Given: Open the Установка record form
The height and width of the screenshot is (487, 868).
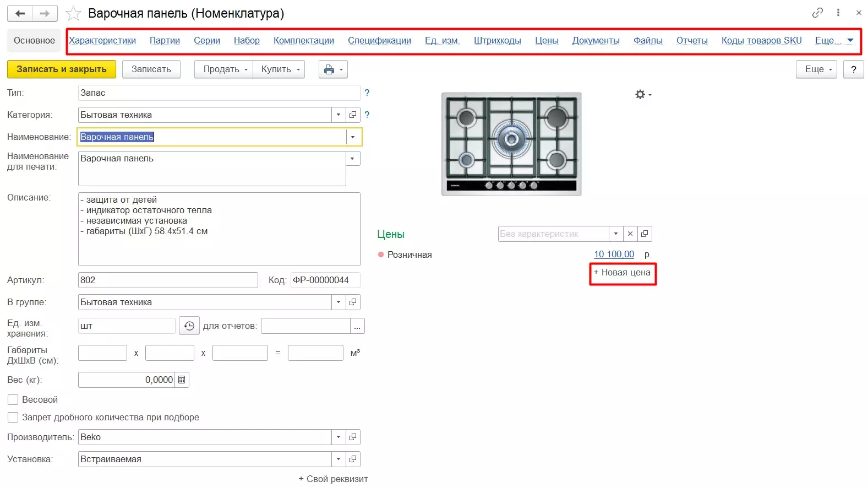Looking at the screenshot, I should tap(353, 459).
